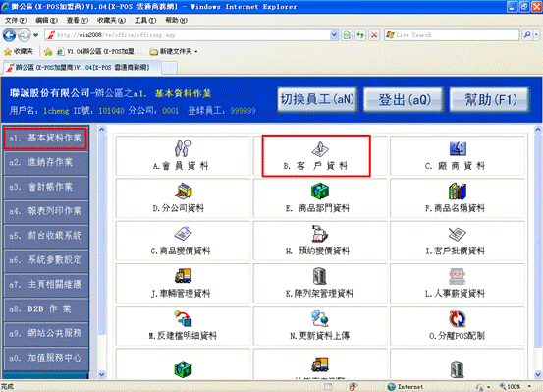Screen dimensions: 543x392
Task: Open N. 更新資料上傳 upload icon
Action: [x=320, y=318]
